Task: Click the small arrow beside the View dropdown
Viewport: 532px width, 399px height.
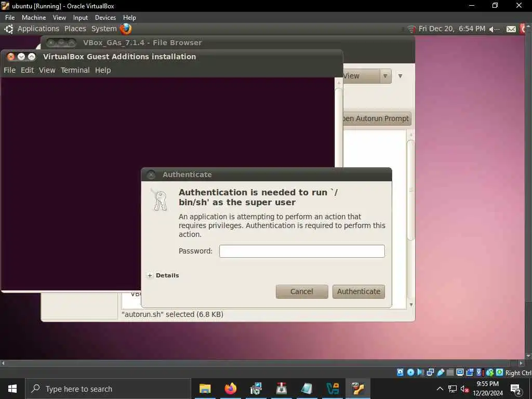Action: coord(401,76)
